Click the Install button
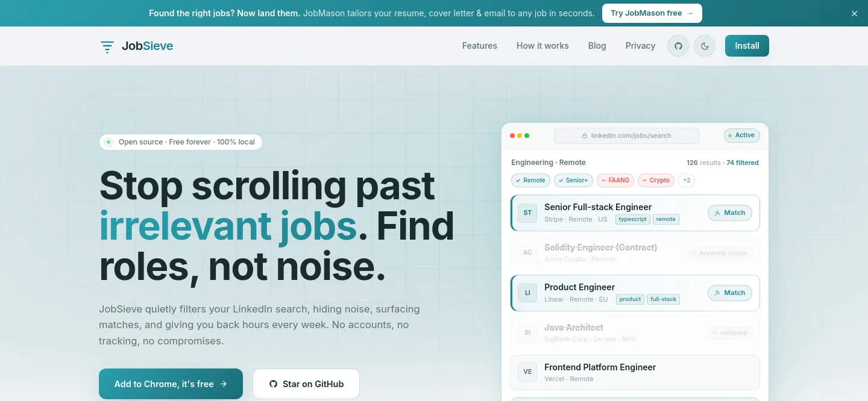Screen dimensions: 868x401 [x=747, y=46]
